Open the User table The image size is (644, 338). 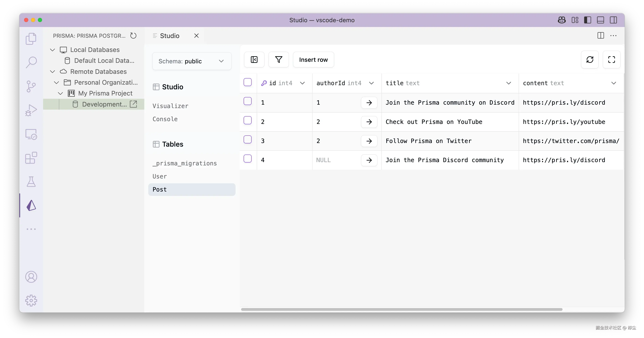160,176
